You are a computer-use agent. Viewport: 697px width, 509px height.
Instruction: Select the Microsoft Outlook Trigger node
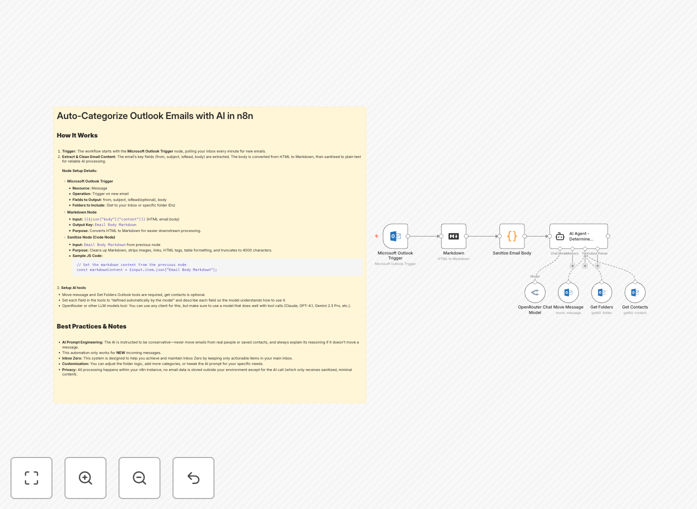click(x=395, y=236)
